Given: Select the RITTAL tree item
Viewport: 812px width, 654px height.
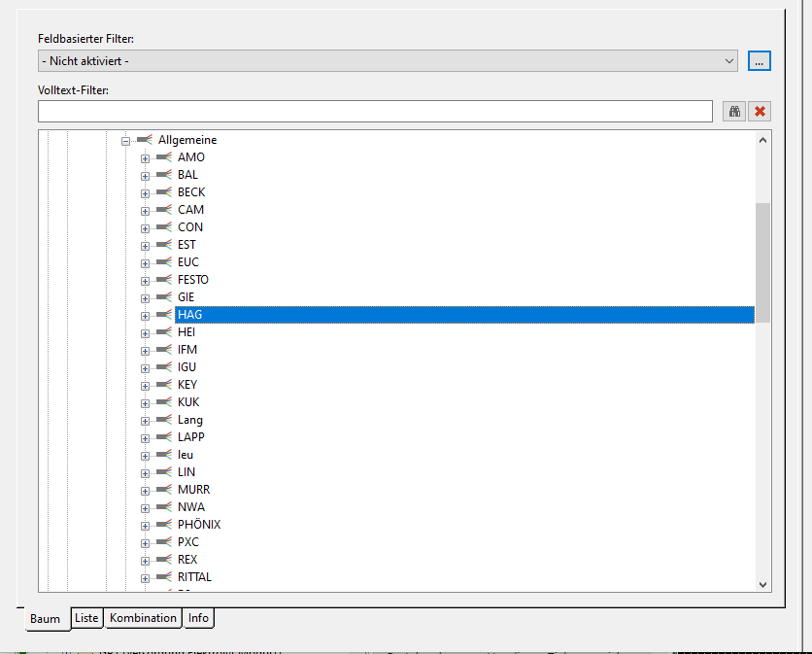Looking at the screenshot, I should [194, 577].
